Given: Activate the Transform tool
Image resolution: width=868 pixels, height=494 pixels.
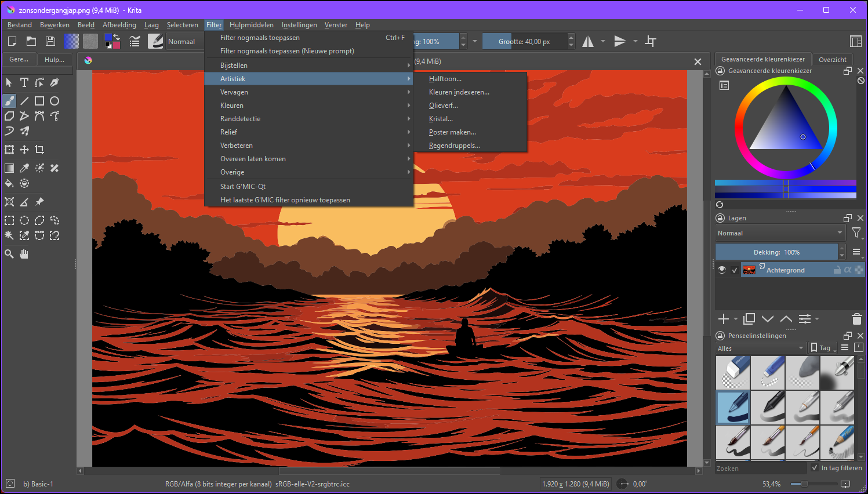Looking at the screenshot, I should pyautogui.click(x=9, y=149).
